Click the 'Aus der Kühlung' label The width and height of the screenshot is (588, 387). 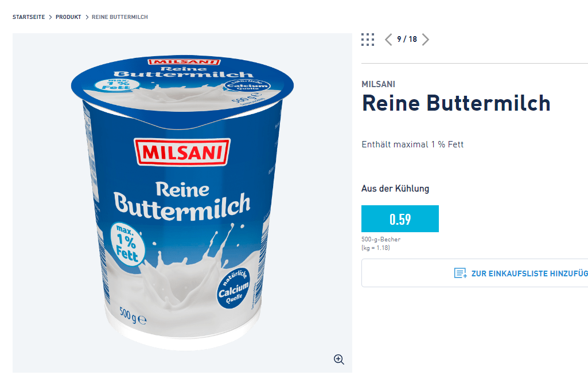point(395,189)
